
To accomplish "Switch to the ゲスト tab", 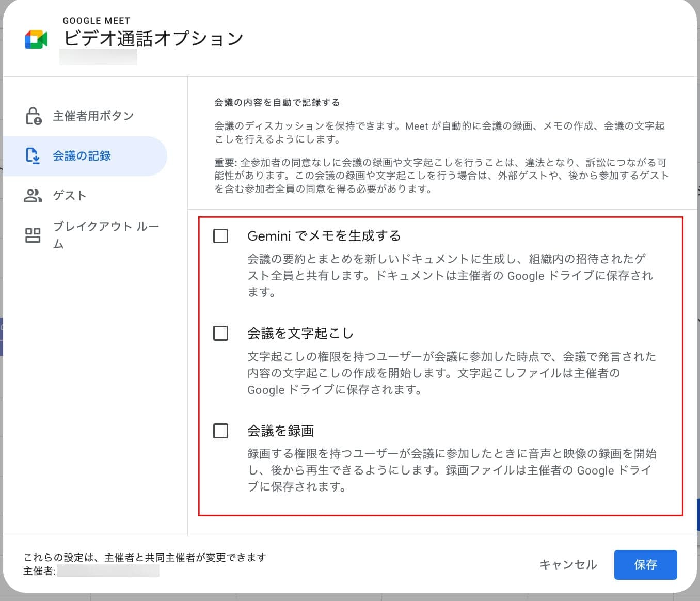I will point(85,196).
